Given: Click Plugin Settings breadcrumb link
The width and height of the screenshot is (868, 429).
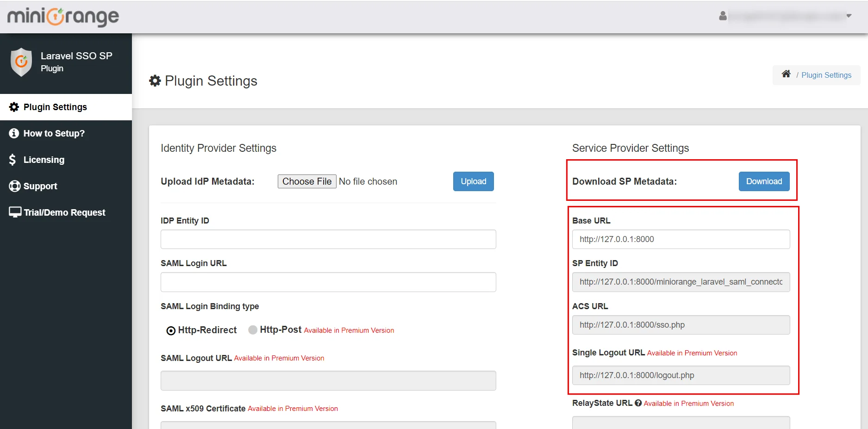Looking at the screenshot, I should coord(826,75).
